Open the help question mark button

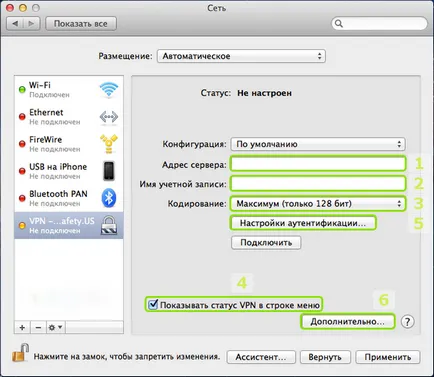tap(407, 322)
